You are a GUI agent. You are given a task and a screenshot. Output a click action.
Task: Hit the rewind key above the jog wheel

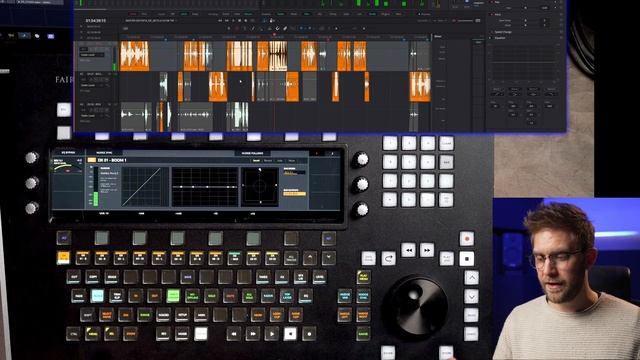tap(409, 250)
